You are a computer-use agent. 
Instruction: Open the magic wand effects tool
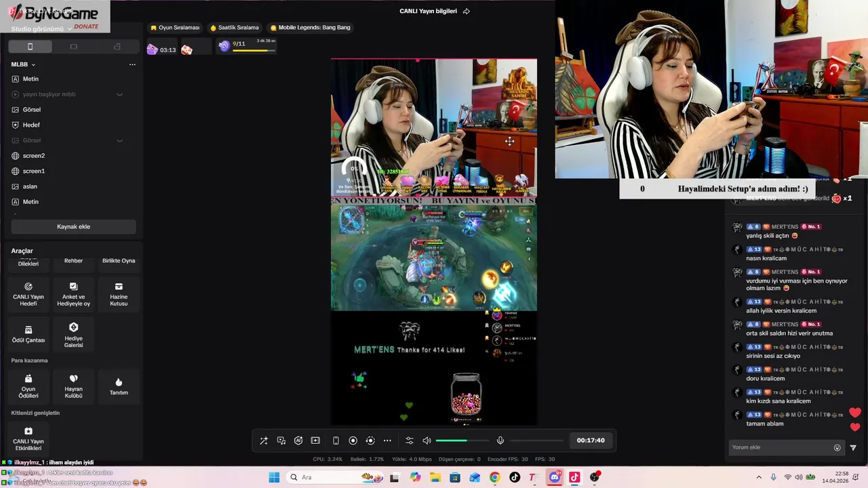(x=264, y=441)
